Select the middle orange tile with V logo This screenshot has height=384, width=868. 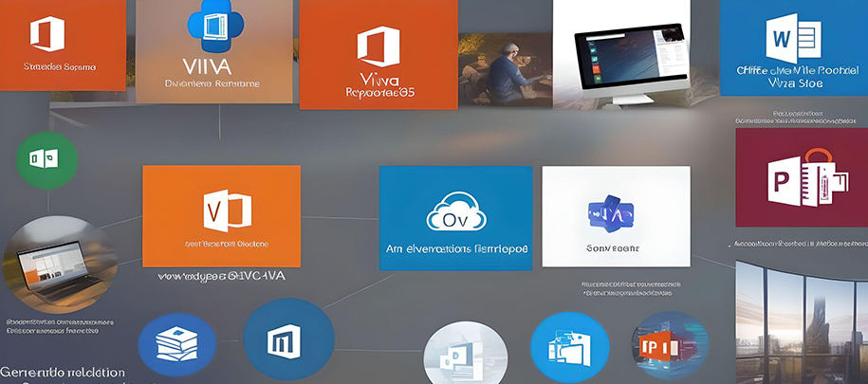pos(221,214)
